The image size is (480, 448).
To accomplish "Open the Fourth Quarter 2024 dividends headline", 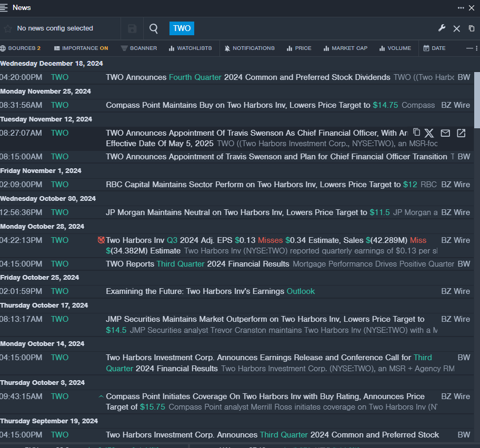I will pos(248,77).
